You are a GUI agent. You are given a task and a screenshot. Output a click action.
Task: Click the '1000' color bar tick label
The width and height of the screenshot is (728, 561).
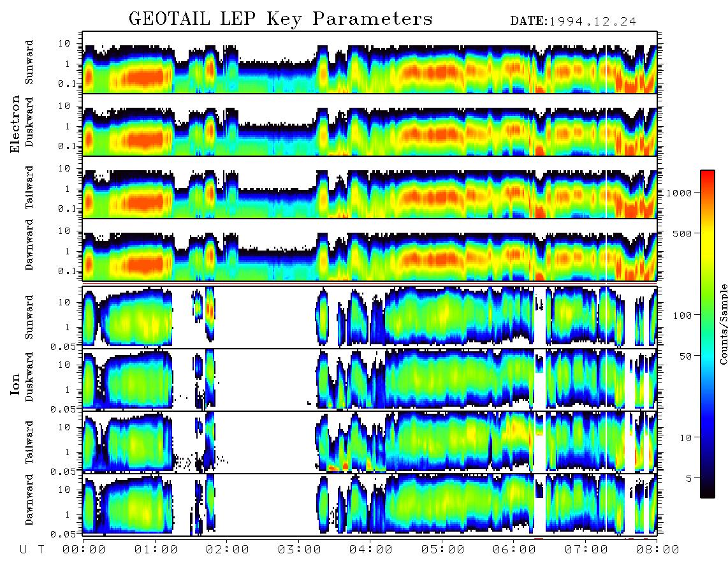click(x=679, y=193)
